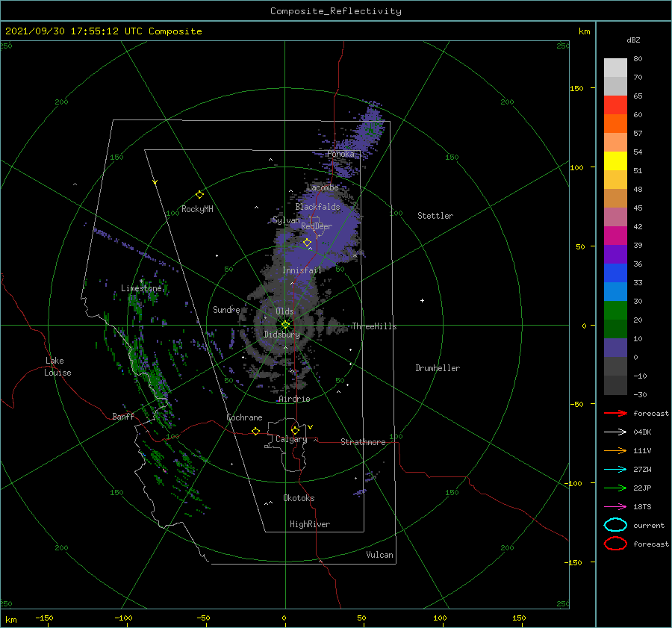Click the yellow diamond marker below RedDeer

pyautogui.click(x=308, y=243)
